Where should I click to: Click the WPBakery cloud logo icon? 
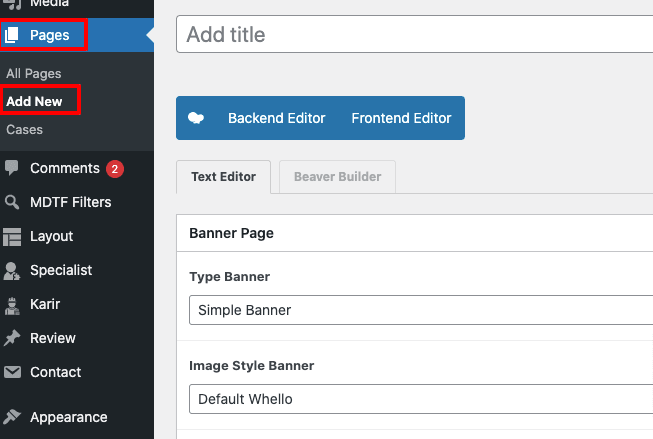[197, 118]
